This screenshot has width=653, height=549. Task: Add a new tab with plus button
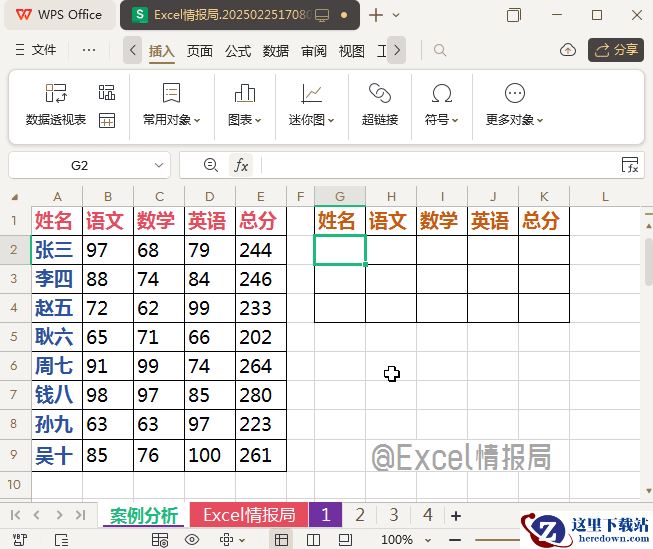[376, 15]
